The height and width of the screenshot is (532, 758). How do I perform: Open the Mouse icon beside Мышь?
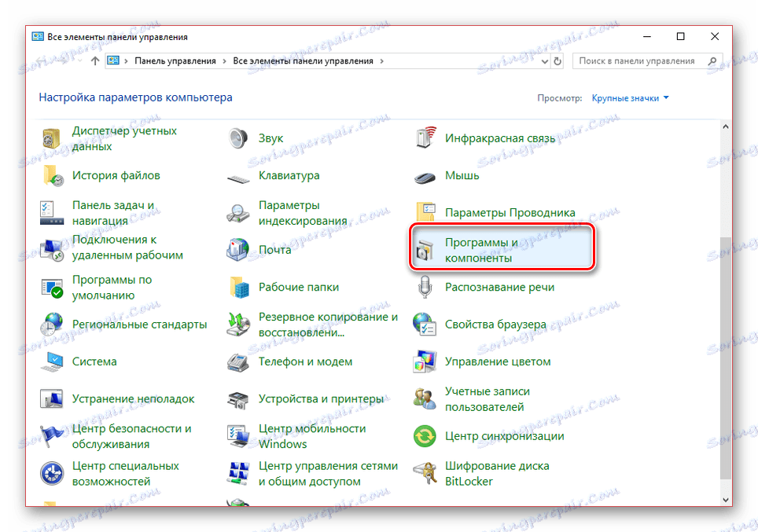pos(425,178)
